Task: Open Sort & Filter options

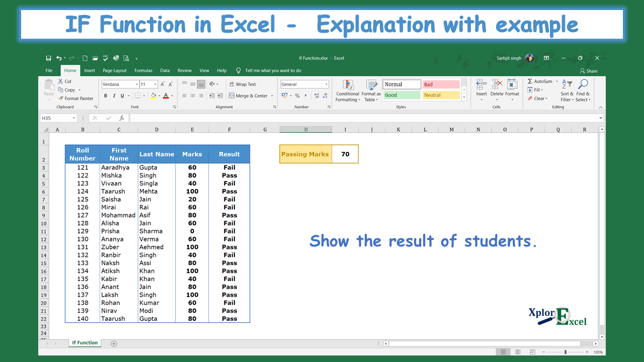Action: (567, 90)
